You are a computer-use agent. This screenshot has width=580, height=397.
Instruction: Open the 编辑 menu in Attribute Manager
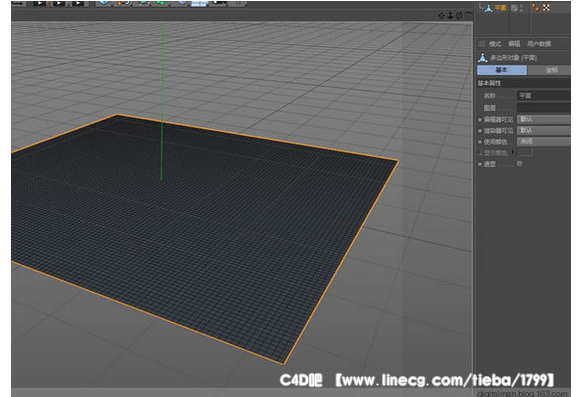[x=514, y=44]
